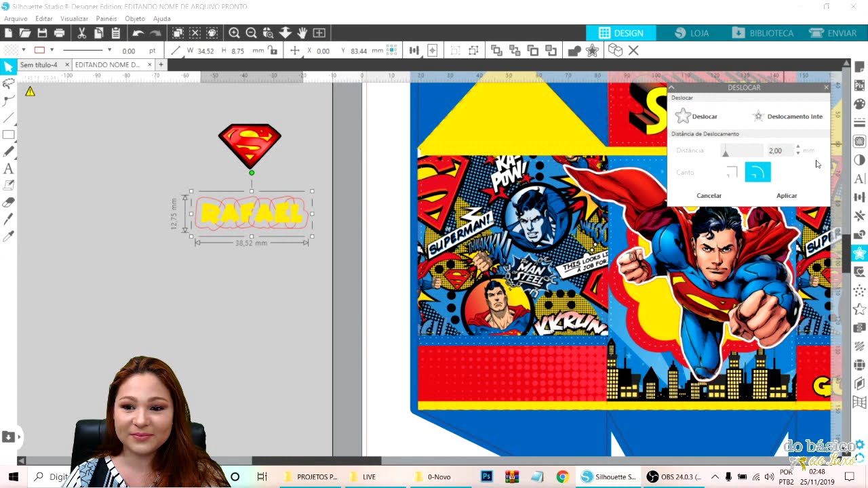Click the New document icon
The width and height of the screenshot is (868, 488).
[x=8, y=33]
